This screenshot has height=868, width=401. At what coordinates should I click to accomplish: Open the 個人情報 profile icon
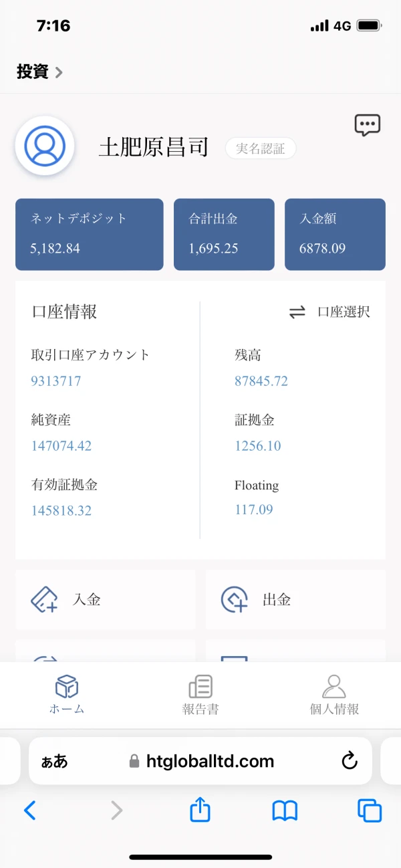pos(333,685)
